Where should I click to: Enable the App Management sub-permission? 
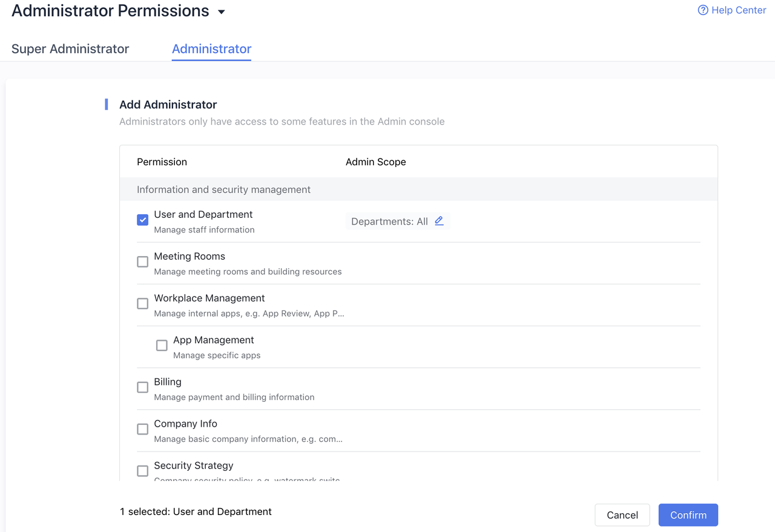(x=162, y=345)
